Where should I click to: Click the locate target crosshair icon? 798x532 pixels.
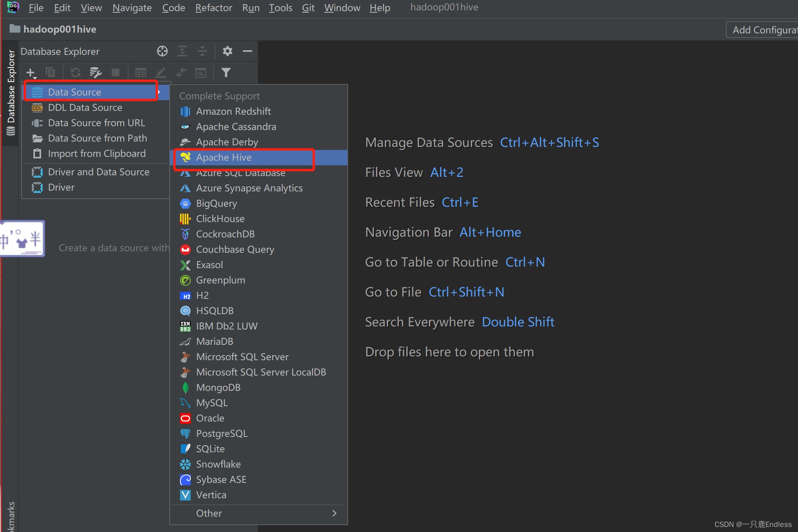[162, 51]
